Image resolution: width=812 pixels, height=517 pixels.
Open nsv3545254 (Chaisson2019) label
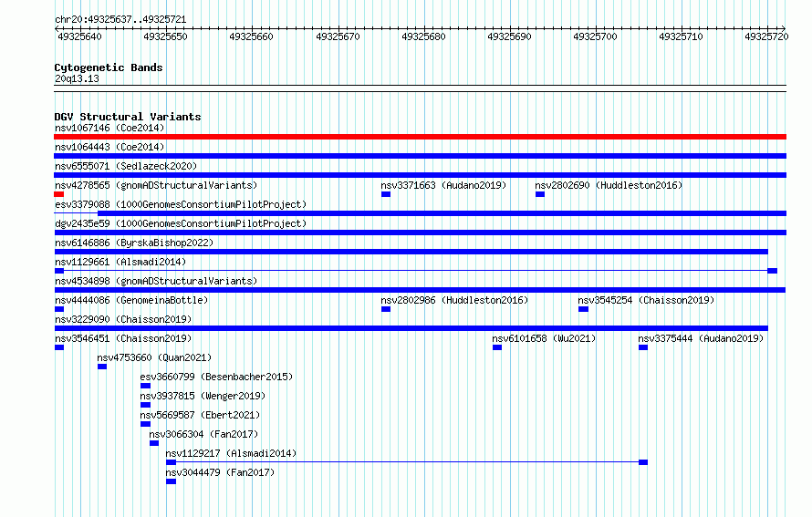click(x=646, y=300)
